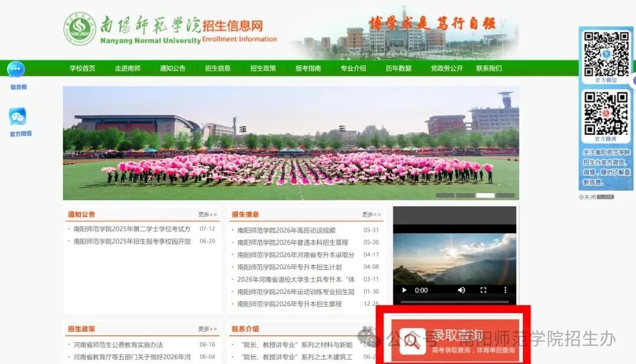Open 2026年河南省专升本录取分 link
Image resolution: width=636 pixels, height=364 pixels.
[x=296, y=255]
